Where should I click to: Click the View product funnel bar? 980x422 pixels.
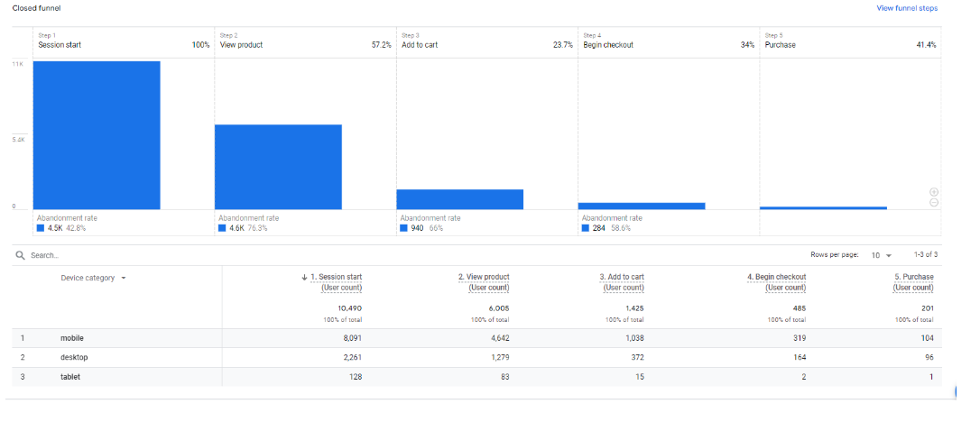(278, 167)
